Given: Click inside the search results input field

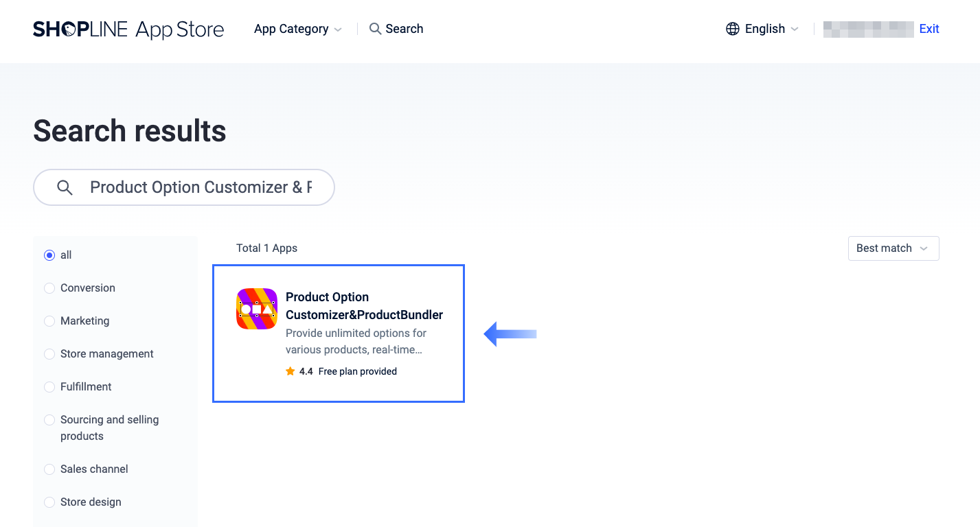Looking at the screenshot, I should point(199,187).
